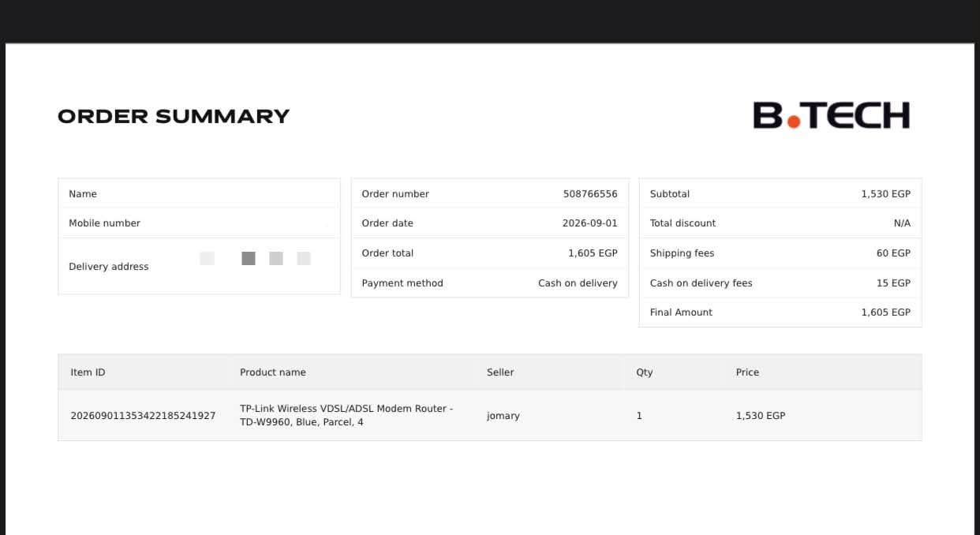Select the Seller column header
Viewport: 980px width, 535px height.
pos(500,372)
